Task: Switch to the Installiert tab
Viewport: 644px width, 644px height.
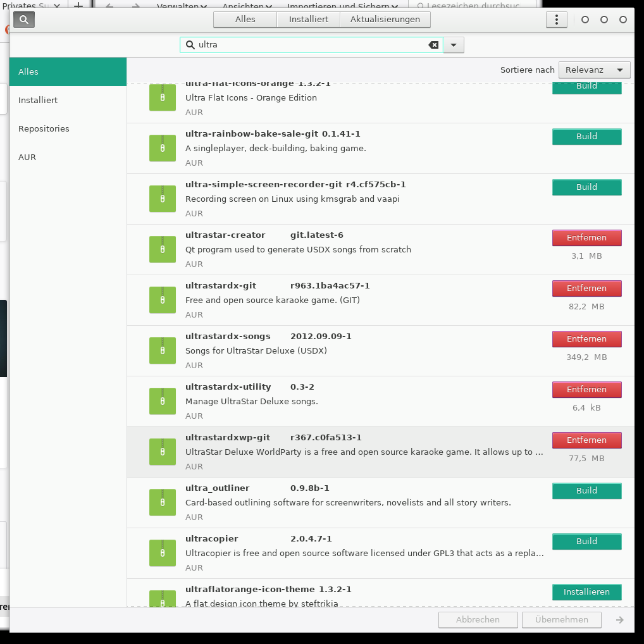Action: [x=309, y=20]
